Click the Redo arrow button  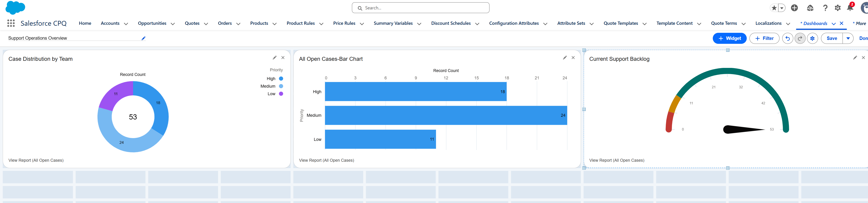800,39
